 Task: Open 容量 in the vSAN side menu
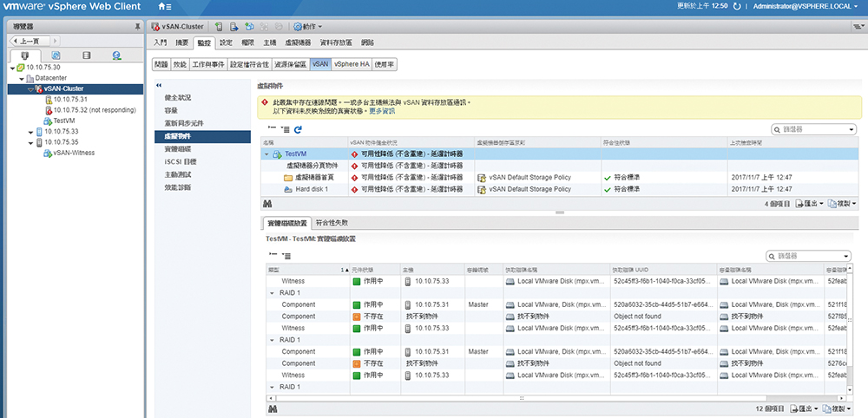pyautogui.click(x=171, y=110)
